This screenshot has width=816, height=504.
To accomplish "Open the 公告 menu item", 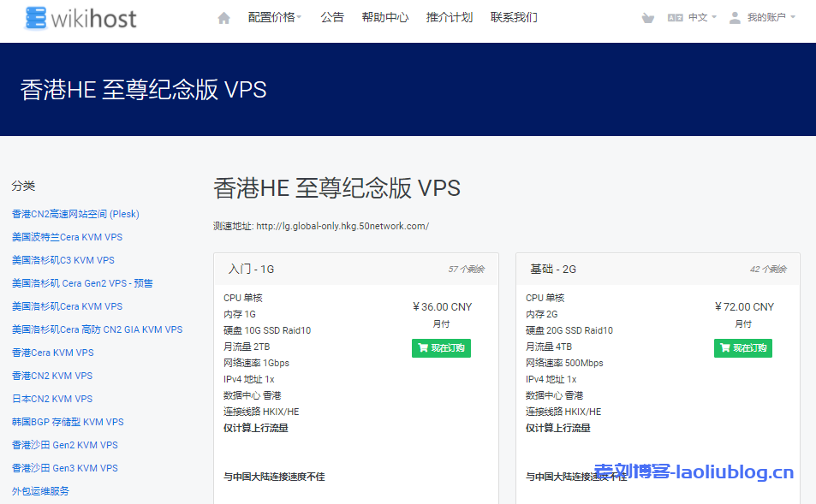I will point(332,18).
